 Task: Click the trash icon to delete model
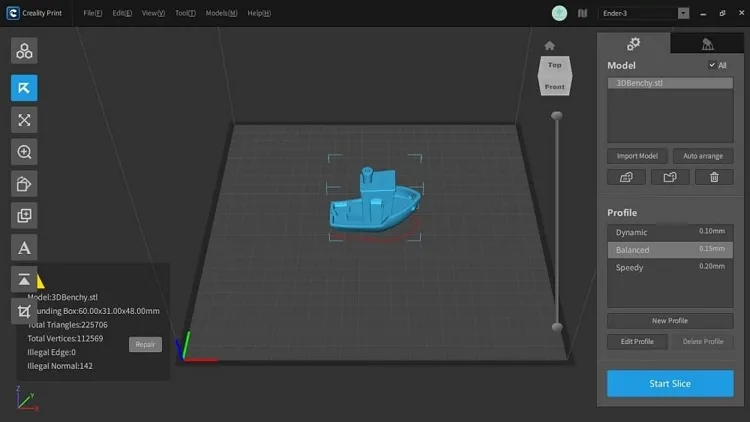[714, 177]
